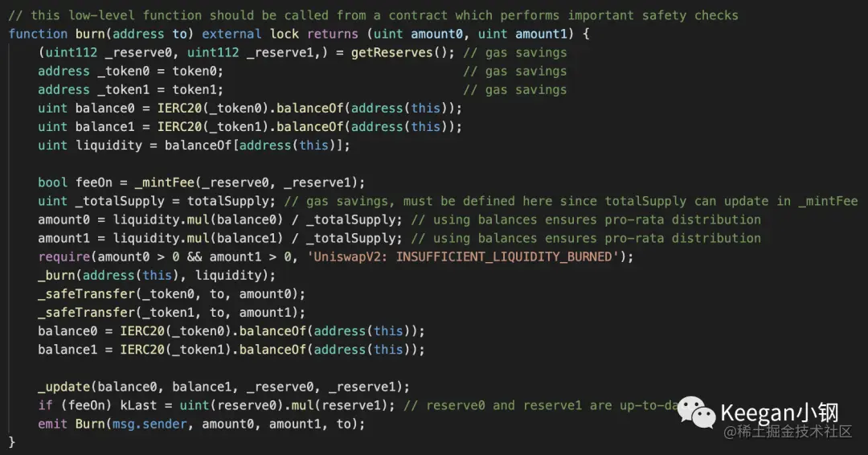The width and height of the screenshot is (868, 455).
Task: Click the Keegan小钢 watermark text
Action: coord(780,412)
